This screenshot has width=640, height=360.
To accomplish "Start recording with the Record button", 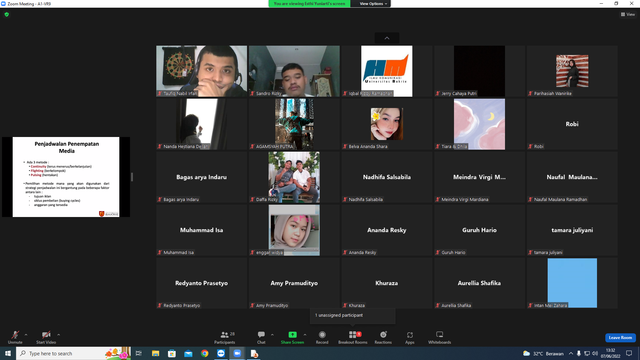I will (322, 337).
